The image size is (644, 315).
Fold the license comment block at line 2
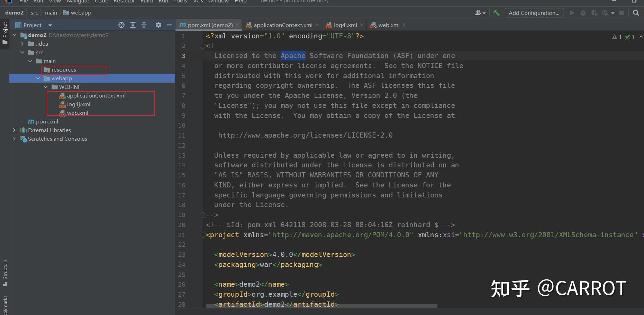pyautogui.click(x=203, y=46)
